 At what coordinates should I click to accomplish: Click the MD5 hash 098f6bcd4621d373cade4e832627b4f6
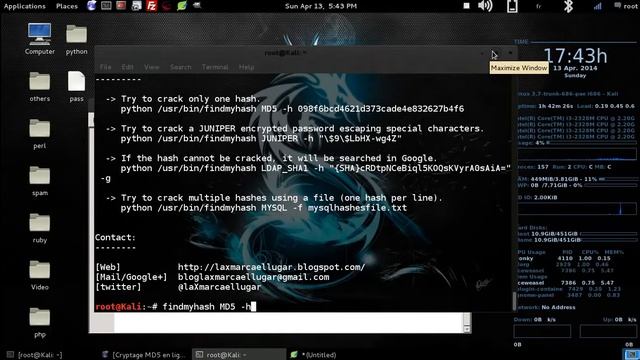point(380,109)
